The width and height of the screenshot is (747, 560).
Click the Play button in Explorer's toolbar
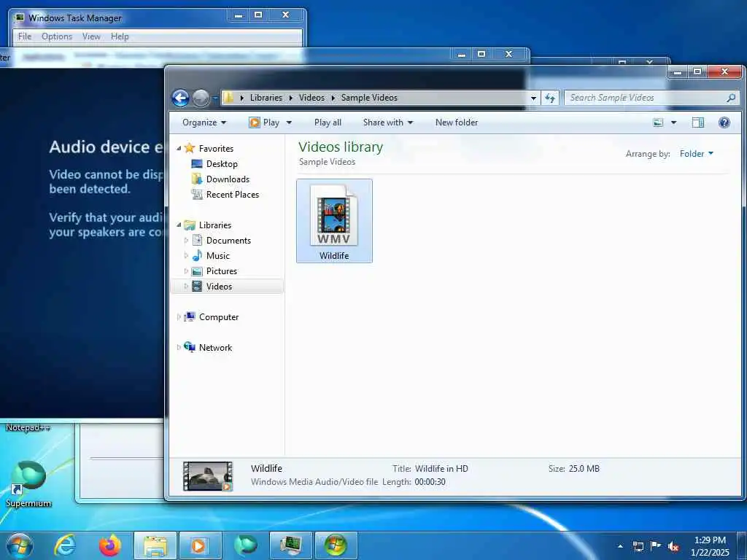(265, 122)
